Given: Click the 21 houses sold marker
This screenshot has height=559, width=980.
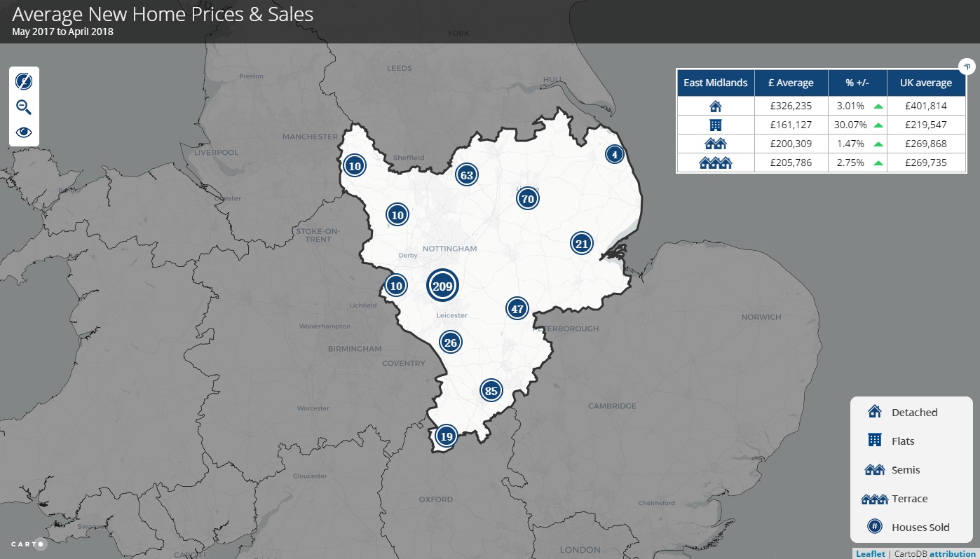Looking at the screenshot, I should 581,244.
